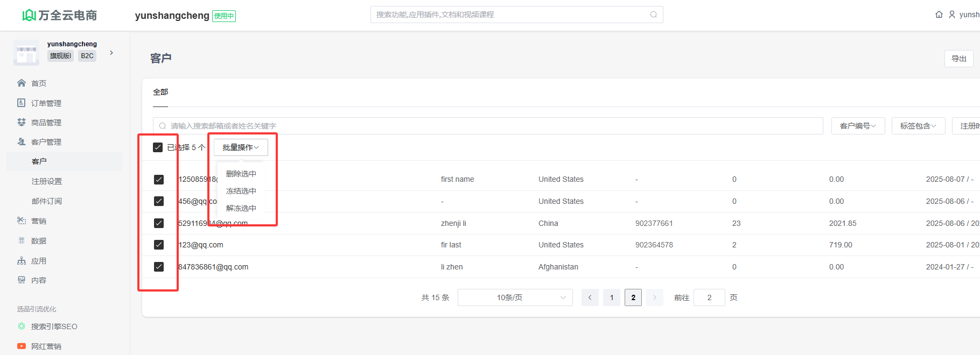Viewport: 980px width, 355px height.
Task: Click the home icon in top header
Action: [x=939, y=15]
